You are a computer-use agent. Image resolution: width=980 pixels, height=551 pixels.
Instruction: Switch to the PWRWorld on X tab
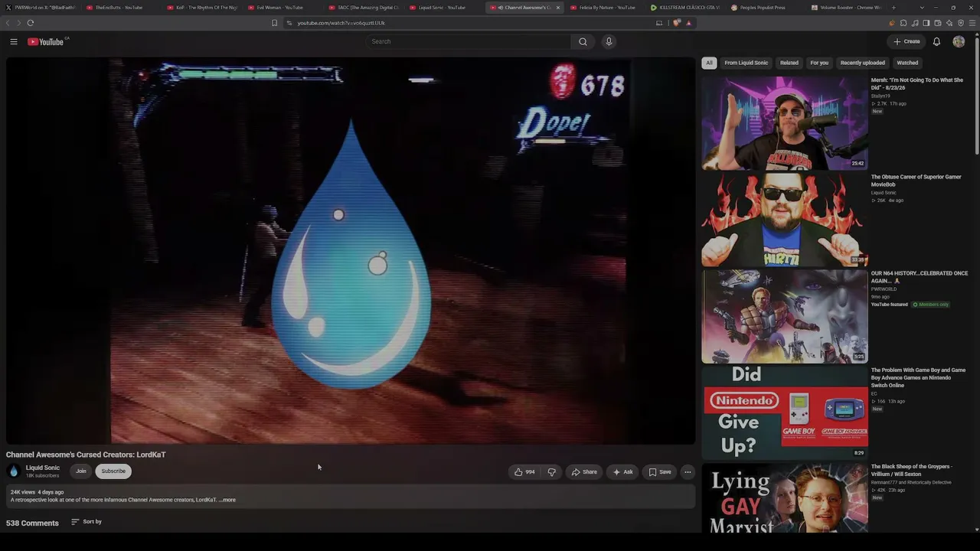point(41,8)
